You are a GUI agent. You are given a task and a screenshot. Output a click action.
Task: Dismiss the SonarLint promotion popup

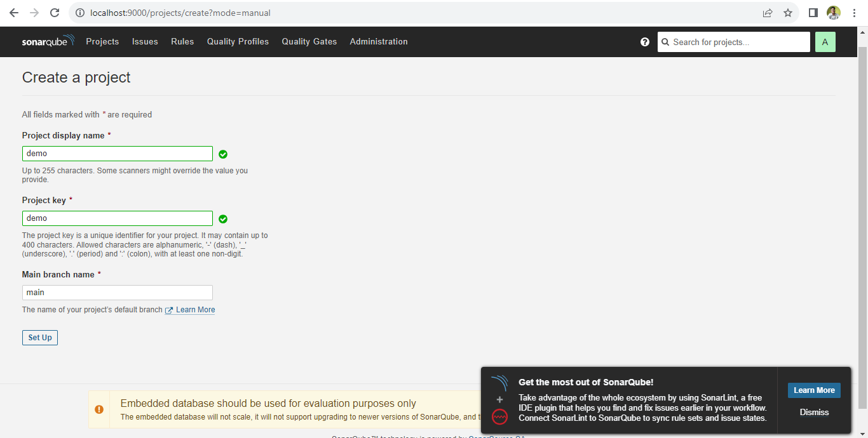814,412
